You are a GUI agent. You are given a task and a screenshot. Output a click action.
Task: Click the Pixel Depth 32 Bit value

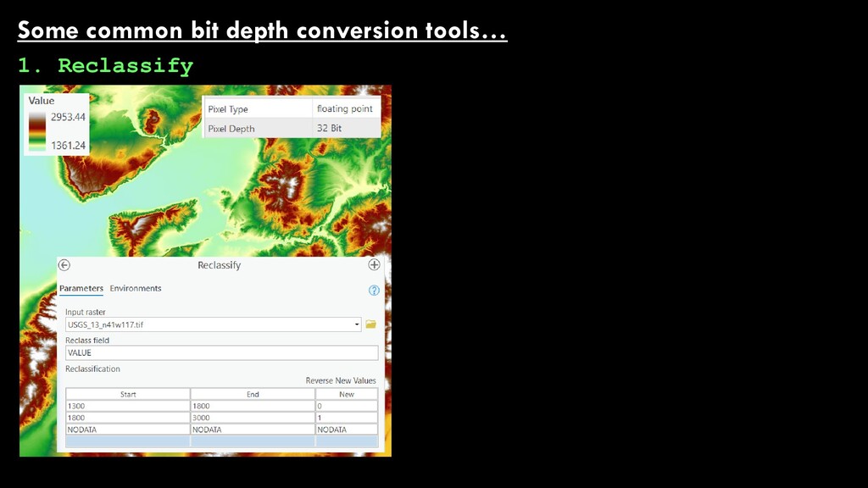pyautogui.click(x=329, y=129)
